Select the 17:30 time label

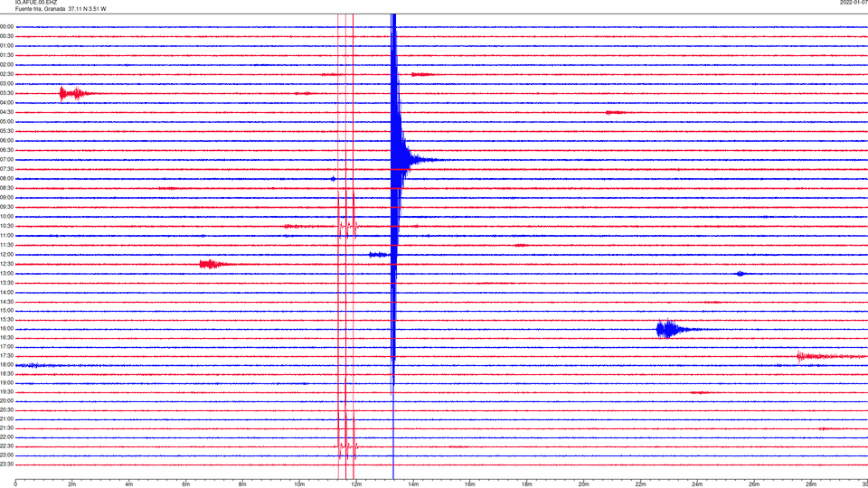pos(6,356)
